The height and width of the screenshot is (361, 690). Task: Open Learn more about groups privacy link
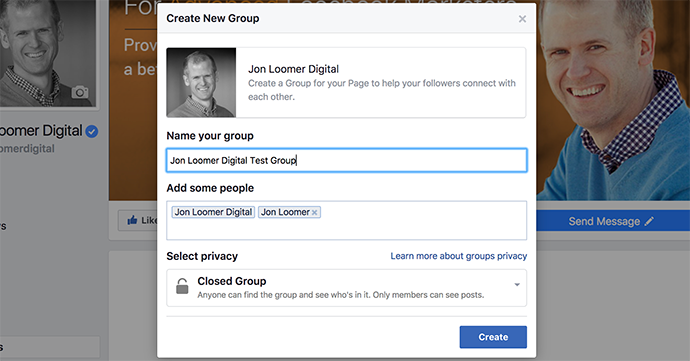(x=459, y=256)
